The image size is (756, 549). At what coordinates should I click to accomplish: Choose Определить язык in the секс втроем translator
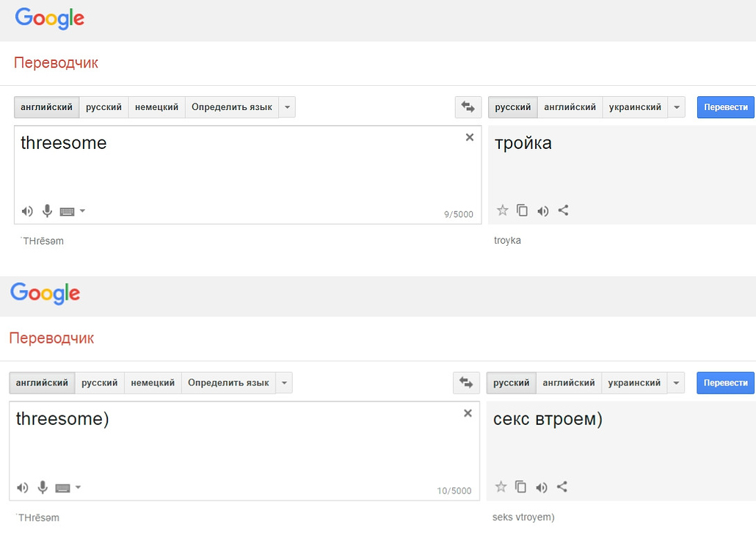(x=228, y=382)
